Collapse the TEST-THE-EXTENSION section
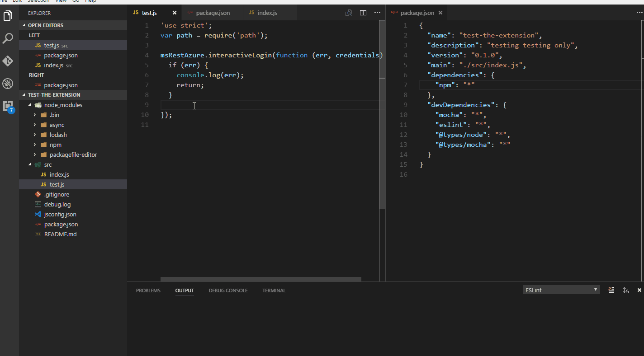The height and width of the screenshot is (356, 644). 24,95
